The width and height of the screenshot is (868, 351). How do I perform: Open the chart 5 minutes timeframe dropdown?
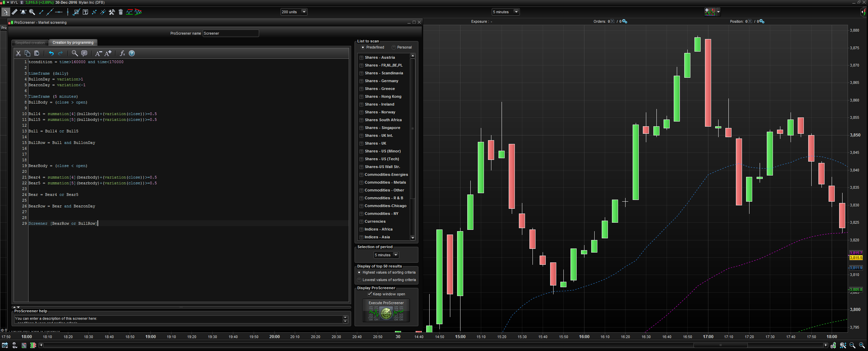(x=506, y=12)
